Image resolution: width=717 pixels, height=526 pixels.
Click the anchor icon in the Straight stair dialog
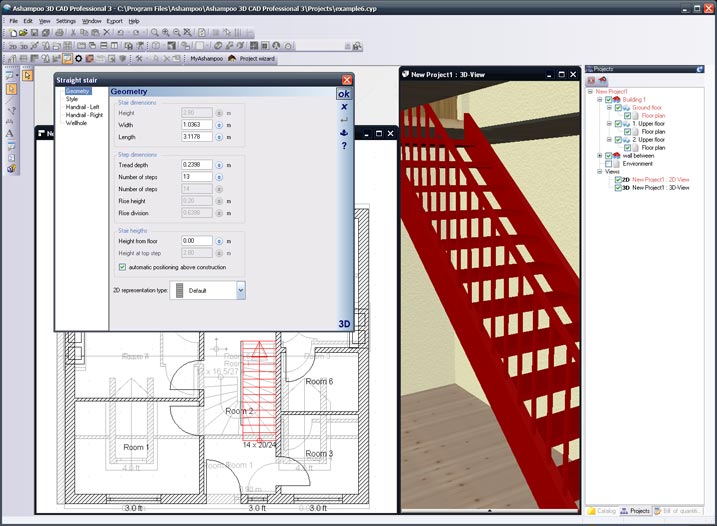(344, 133)
